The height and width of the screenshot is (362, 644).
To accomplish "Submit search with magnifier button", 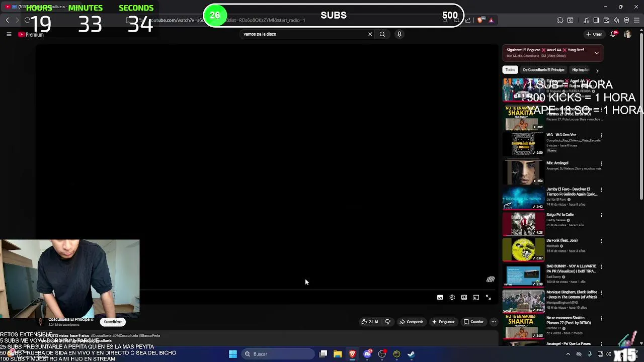I will (x=382, y=34).
